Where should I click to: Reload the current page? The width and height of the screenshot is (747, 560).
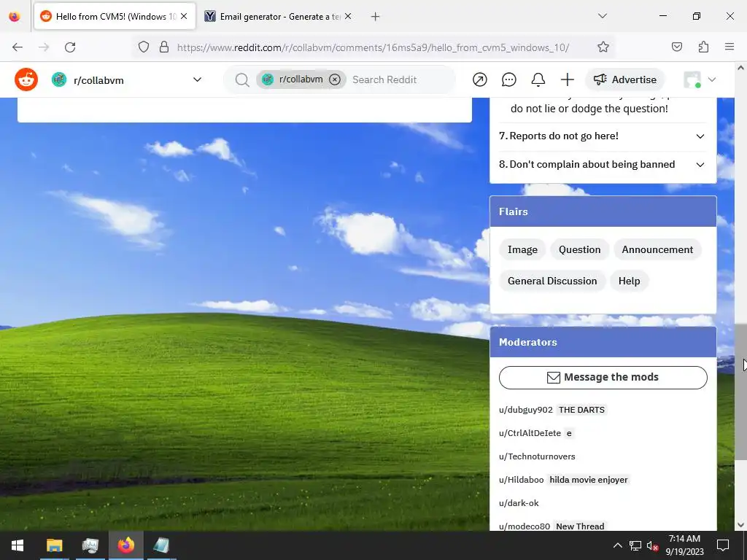(70, 47)
